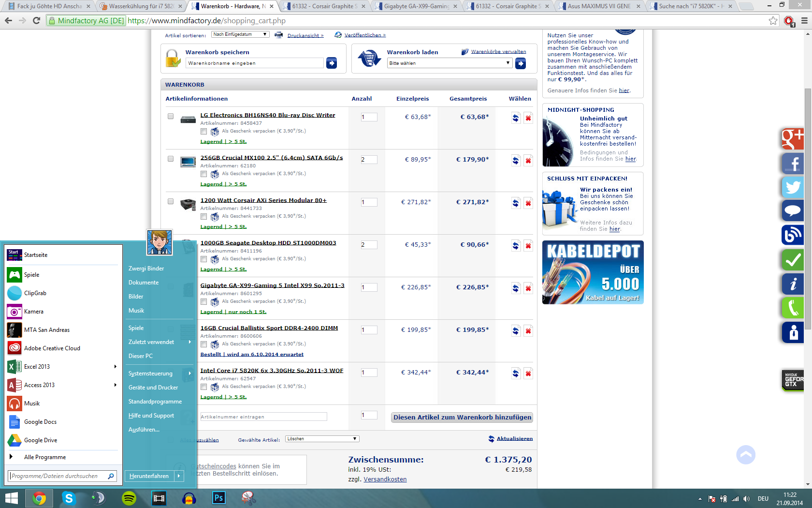Viewport: 812px width, 508px height.
Task: Click the Artikelnummer eintragen field
Action: [263, 417]
